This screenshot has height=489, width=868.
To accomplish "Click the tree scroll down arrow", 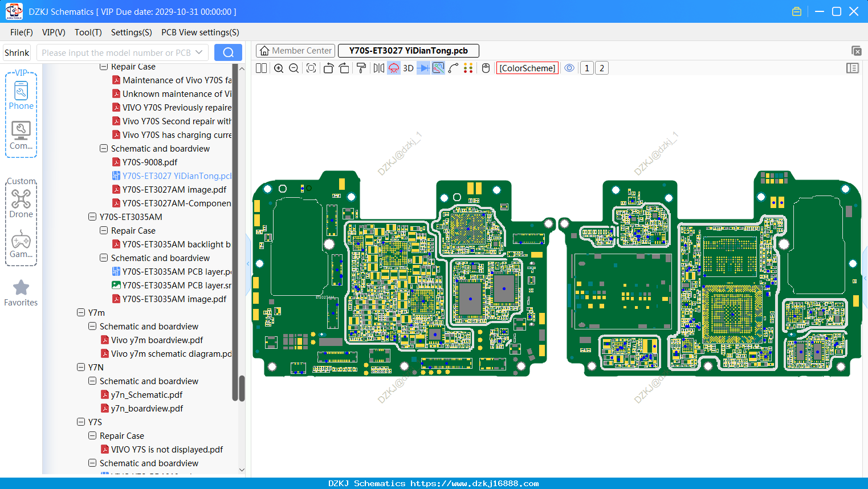I will pyautogui.click(x=242, y=470).
